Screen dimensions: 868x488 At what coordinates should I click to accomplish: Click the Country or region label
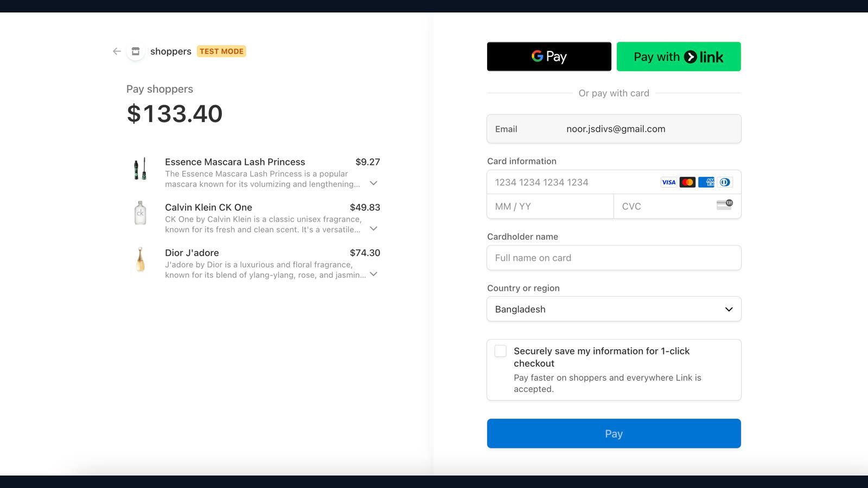tap(524, 288)
